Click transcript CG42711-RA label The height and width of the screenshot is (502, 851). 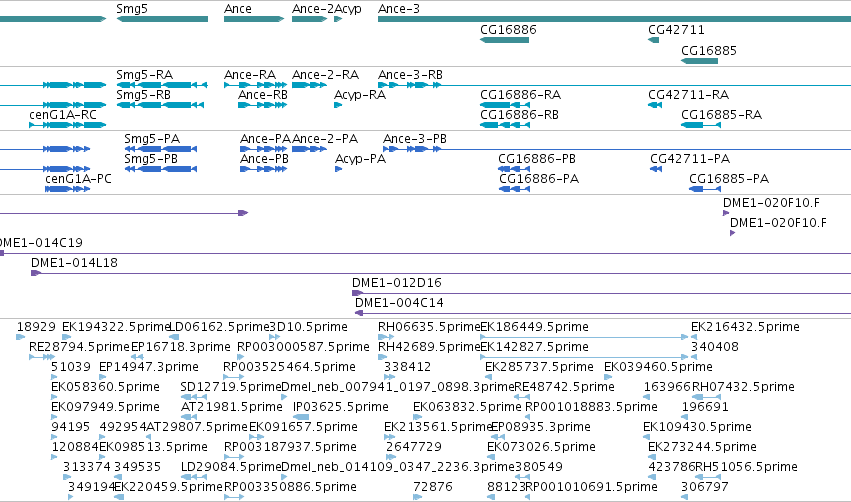pos(688,94)
